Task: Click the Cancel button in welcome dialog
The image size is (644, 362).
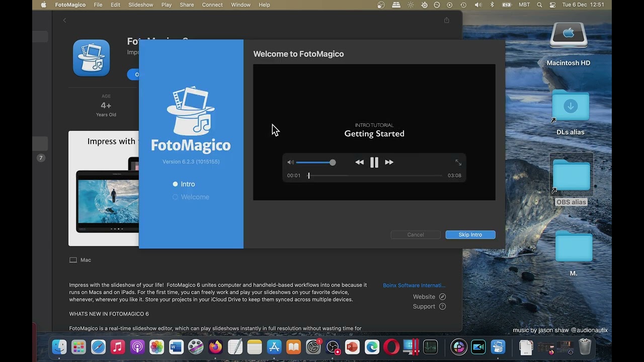Action: click(416, 235)
